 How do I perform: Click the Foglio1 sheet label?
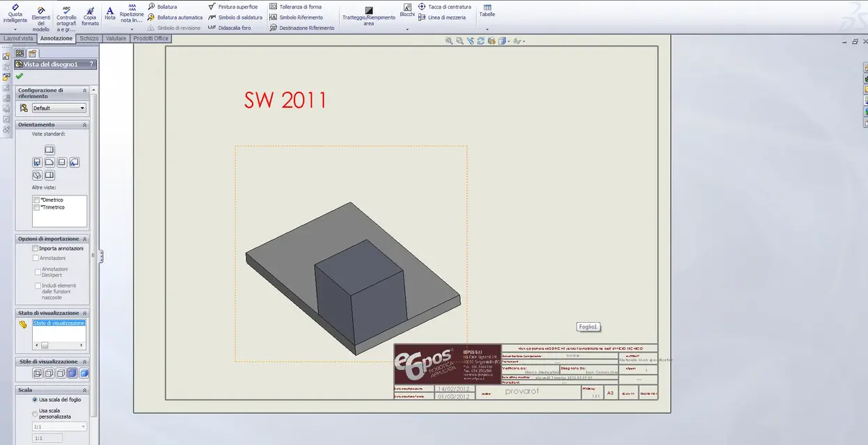588,327
